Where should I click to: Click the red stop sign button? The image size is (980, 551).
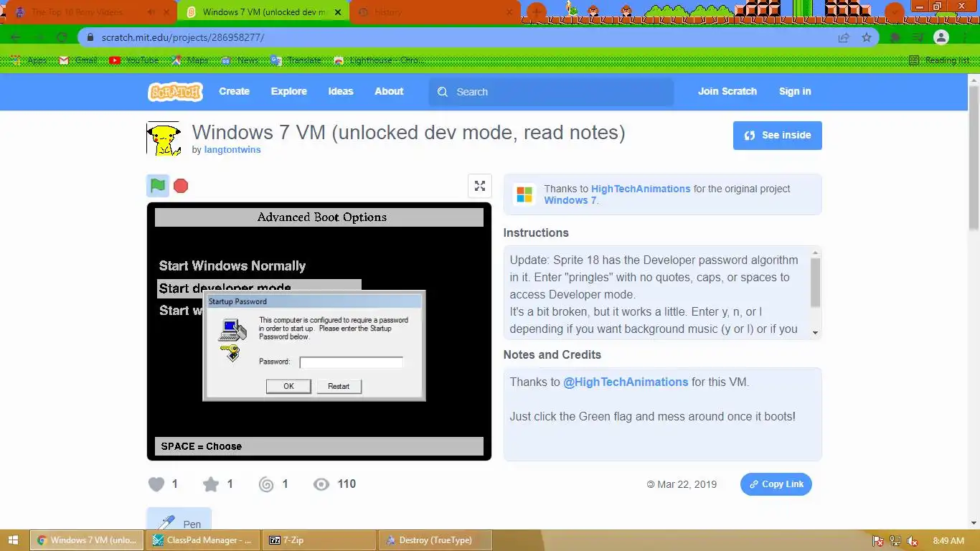pos(181,186)
